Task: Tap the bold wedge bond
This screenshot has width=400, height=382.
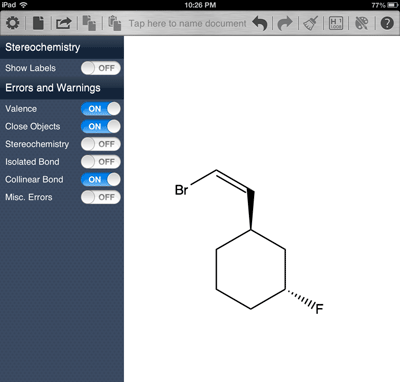Action: coord(251,209)
